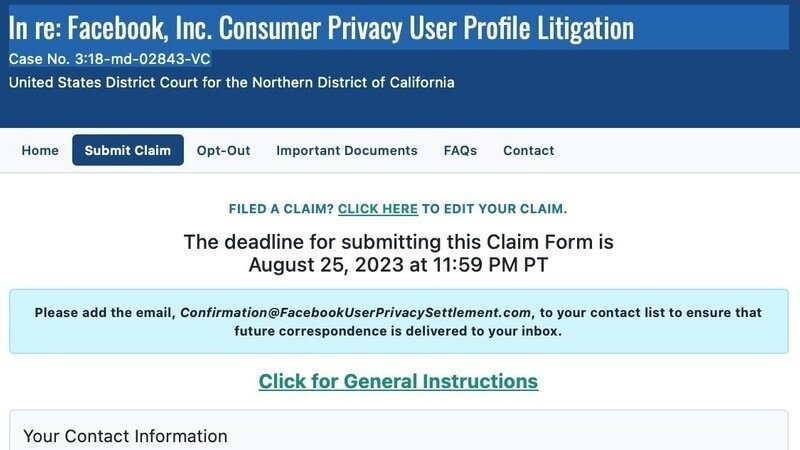Go to the Home page
This screenshot has width=800, height=450.
tap(40, 151)
